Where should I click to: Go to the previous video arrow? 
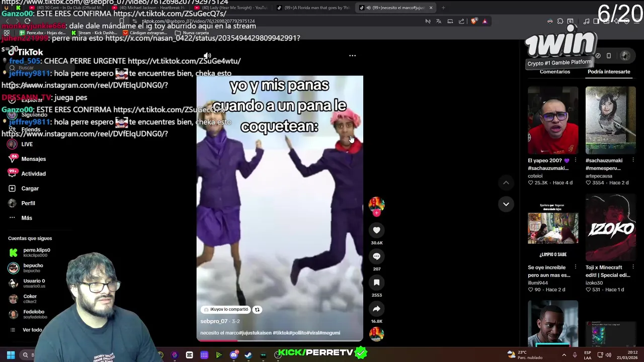click(x=506, y=183)
